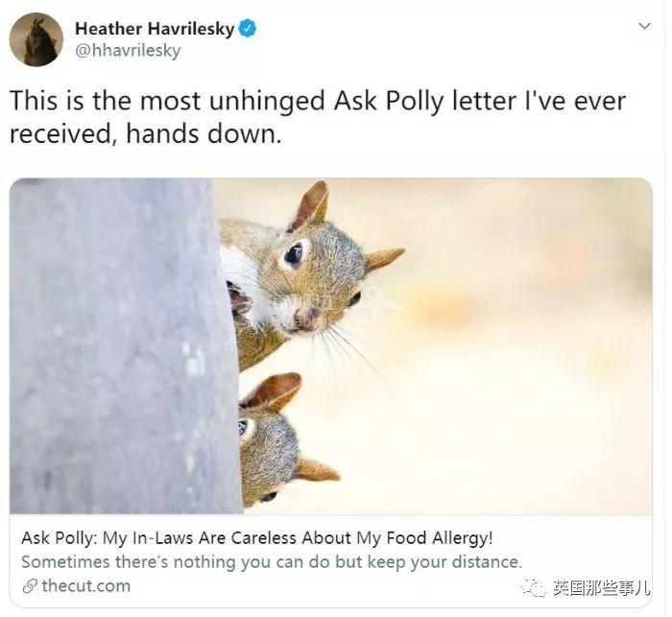Image resolution: width=672 pixels, height=617 pixels.
Task: Click the card description about keeping your distance
Action: [272, 561]
